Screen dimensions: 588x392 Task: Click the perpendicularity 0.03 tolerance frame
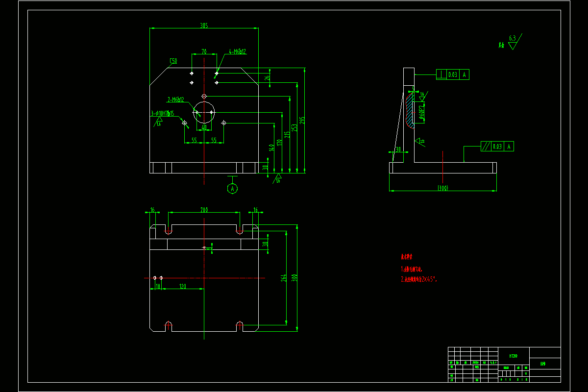pyautogui.click(x=453, y=74)
